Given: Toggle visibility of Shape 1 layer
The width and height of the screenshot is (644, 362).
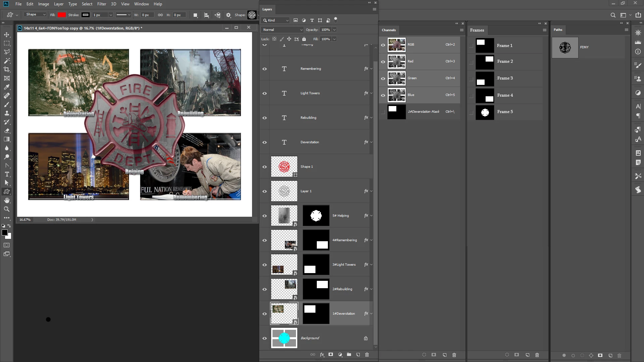Looking at the screenshot, I should pos(264,167).
